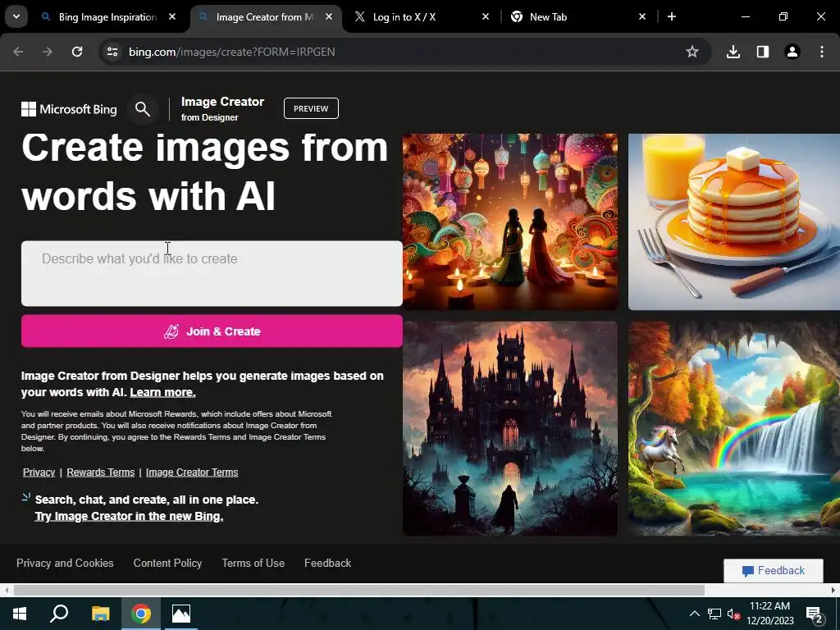840x630 pixels.
Task: Click the floating Feedback button with chat icon
Action: point(774,571)
